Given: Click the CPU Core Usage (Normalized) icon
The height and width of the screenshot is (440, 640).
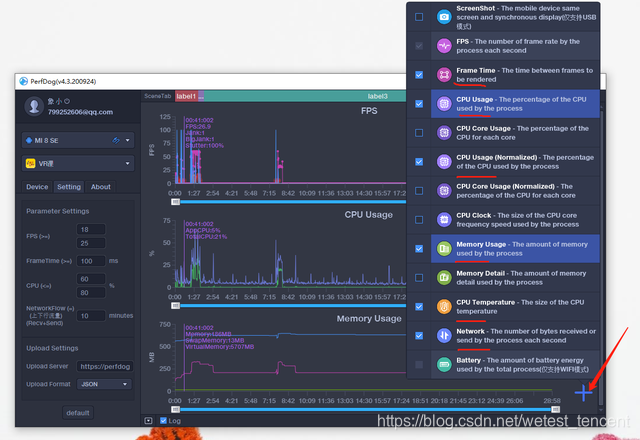Looking at the screenshot, I should pos(444,191).
